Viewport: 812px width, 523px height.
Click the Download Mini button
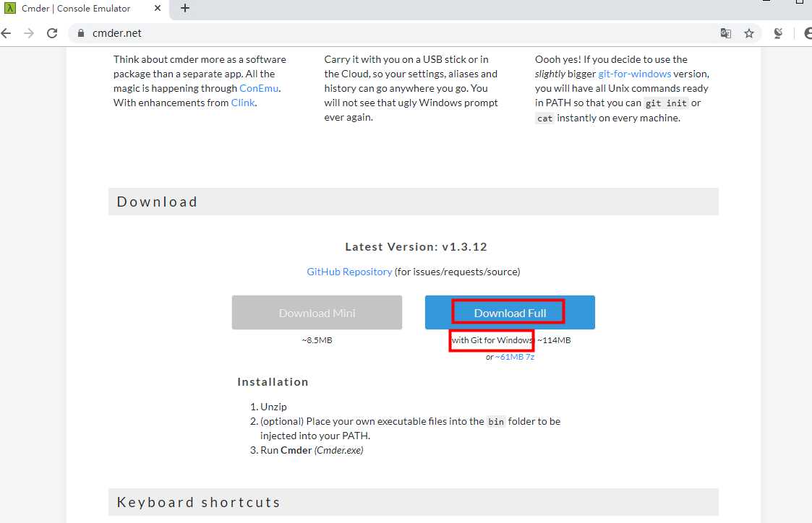(x=317, y=313)
